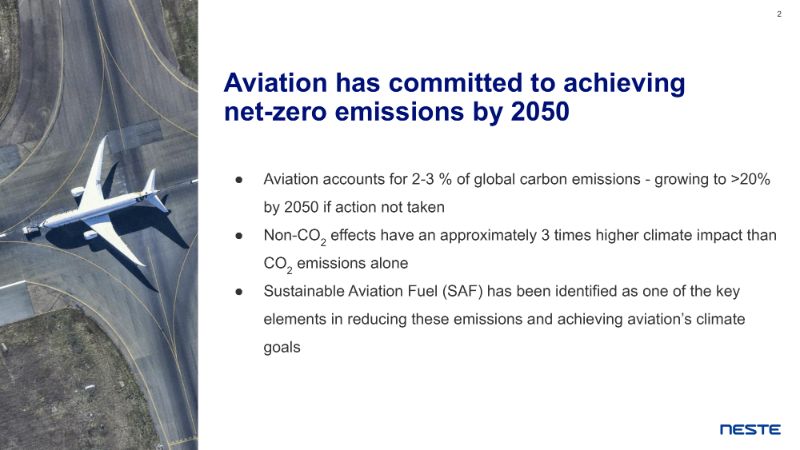Click the bullet marker beside "Non-CO2 effects"
The image size is (800, 450).
(241, 235)
